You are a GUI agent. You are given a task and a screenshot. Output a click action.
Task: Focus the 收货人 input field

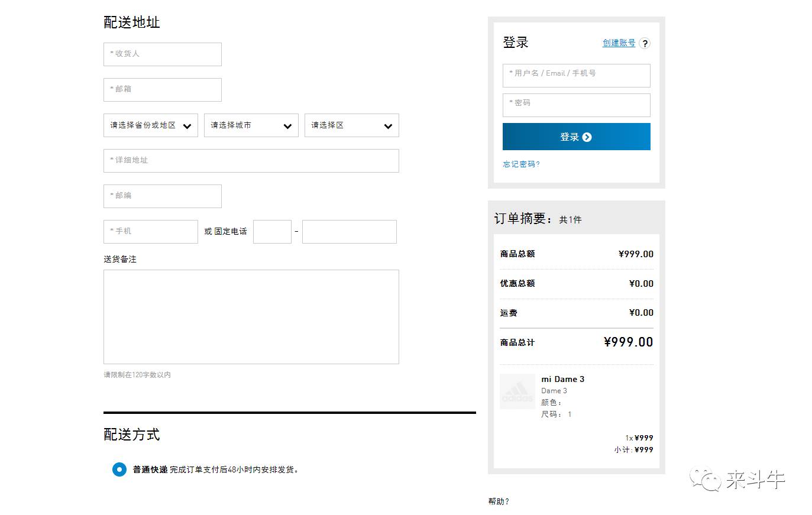pyautogui.click(x=163, y=54)
